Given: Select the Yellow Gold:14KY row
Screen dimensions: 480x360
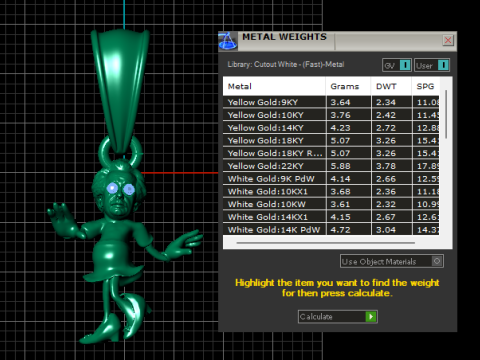Looking at the screenshot, I should [x=331, y=128].
